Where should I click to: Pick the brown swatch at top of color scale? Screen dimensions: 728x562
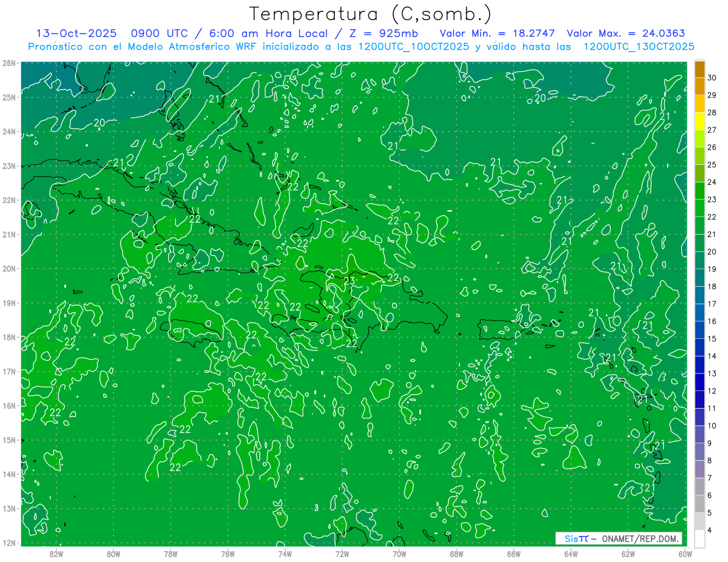click(x=699, y=69)
